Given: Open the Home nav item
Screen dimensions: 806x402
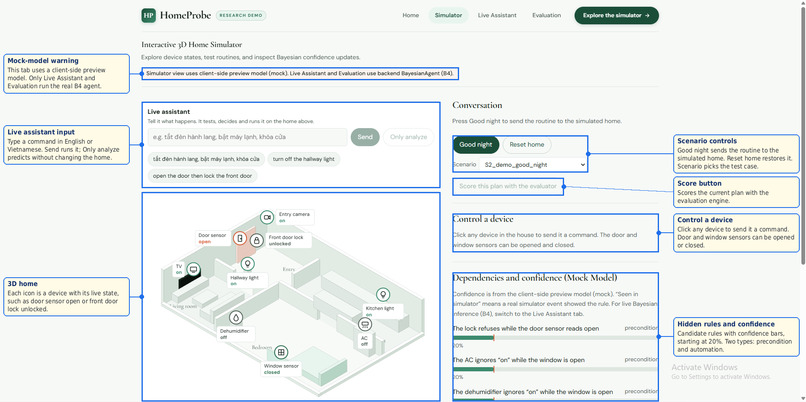Looking at the screenshot, I should [x=410, y=15].
